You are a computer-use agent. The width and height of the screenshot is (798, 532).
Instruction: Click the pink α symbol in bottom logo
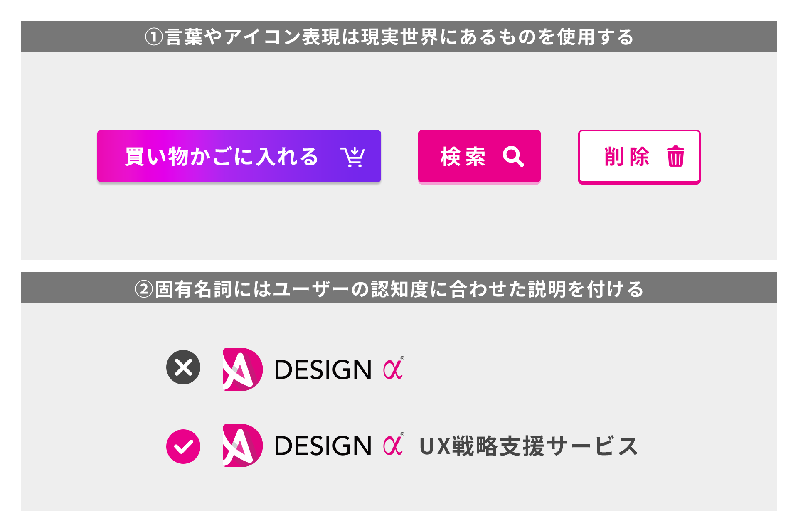(x=393, y=445)
